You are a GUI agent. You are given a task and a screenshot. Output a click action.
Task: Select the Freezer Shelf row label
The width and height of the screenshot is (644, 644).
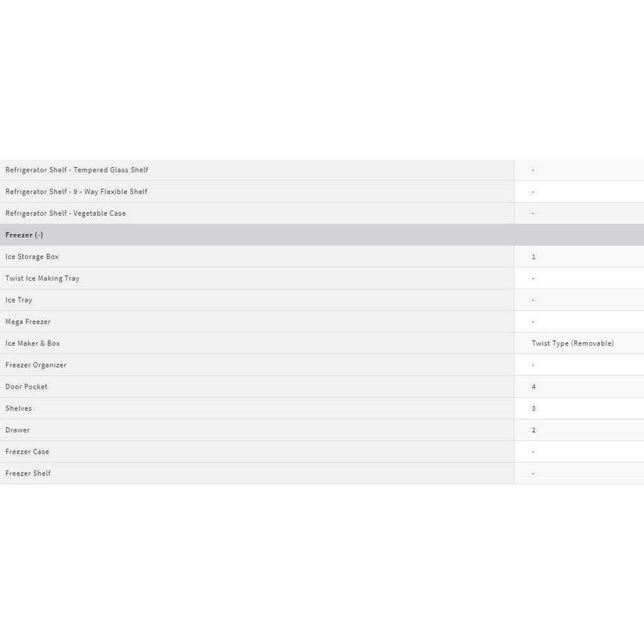(28, 474)
